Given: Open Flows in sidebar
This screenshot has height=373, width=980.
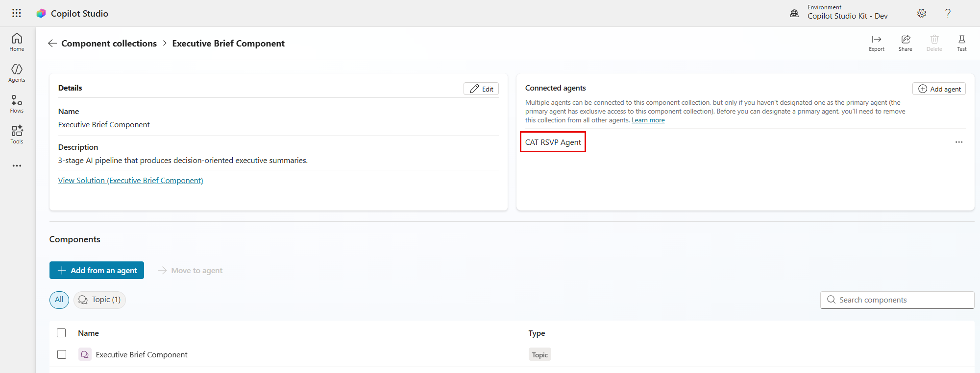Looking at the screenshot, I should click(x=17, y=104).
